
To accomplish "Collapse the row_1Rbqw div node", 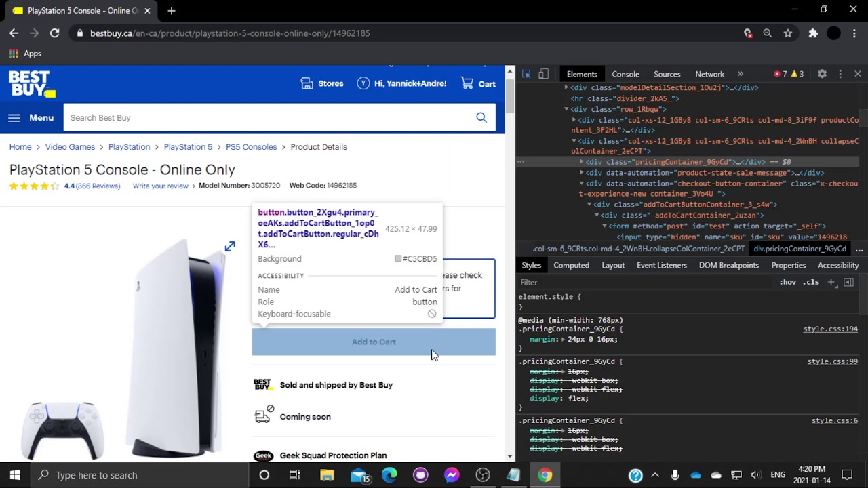I will click(x=566, y=109).
